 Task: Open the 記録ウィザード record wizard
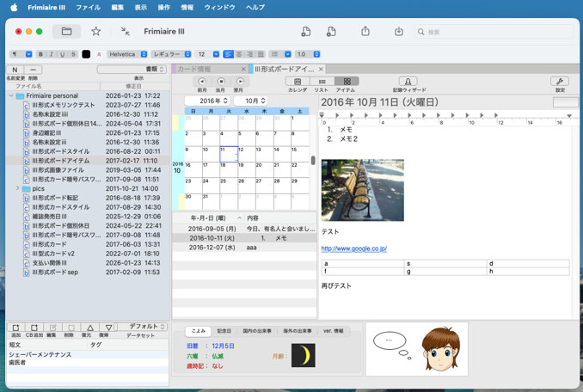point(409,82)
